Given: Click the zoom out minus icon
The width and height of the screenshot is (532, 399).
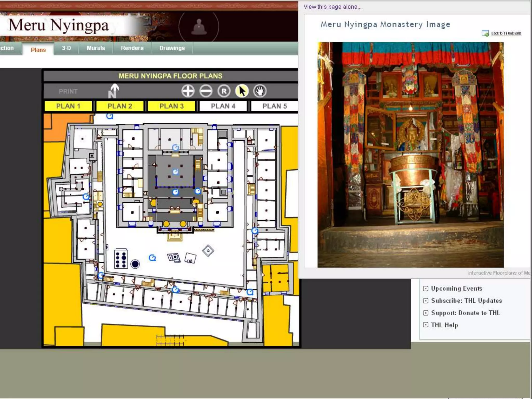Looking at the screenshot, I should click(x=206, y=91).
